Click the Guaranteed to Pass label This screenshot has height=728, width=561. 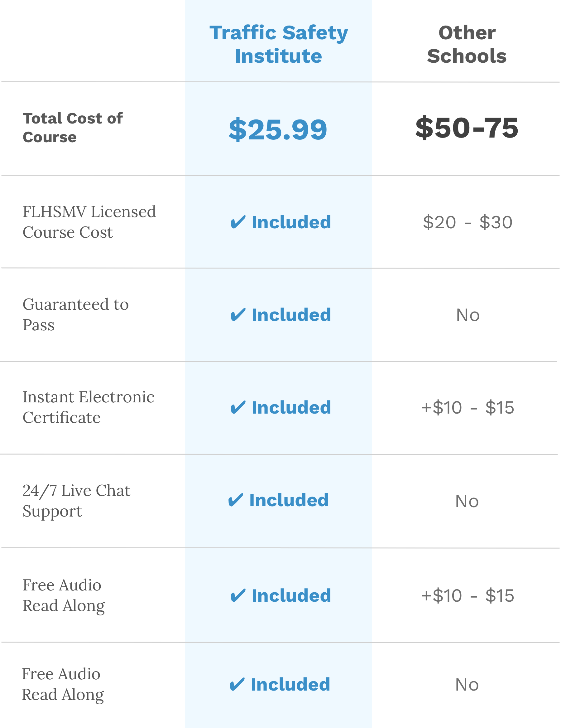point(75,314)
